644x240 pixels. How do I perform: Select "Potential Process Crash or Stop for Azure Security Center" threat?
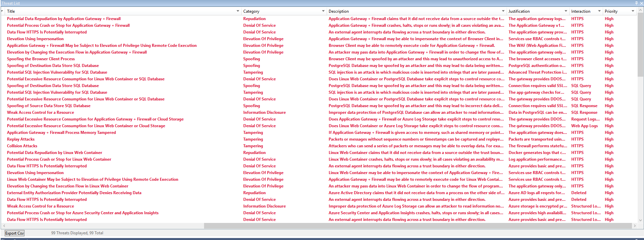pos(83,213)
